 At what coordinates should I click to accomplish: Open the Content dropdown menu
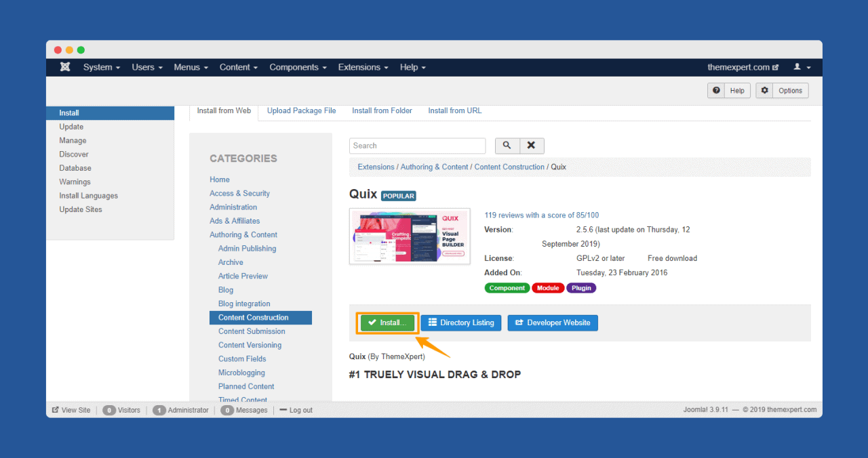pyautogui.click(x=239, y=67)
